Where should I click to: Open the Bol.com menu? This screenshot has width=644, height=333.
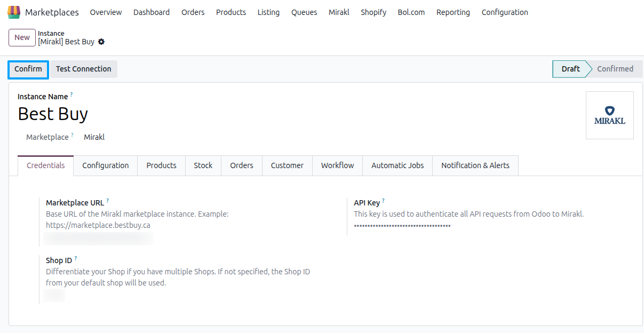[x=411, y=12]
